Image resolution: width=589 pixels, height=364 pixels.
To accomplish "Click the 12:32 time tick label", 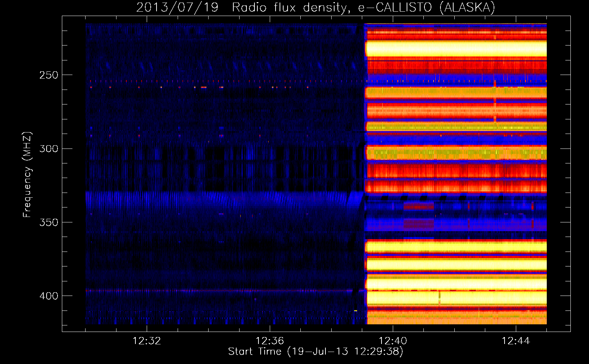I will pos(147,341).
